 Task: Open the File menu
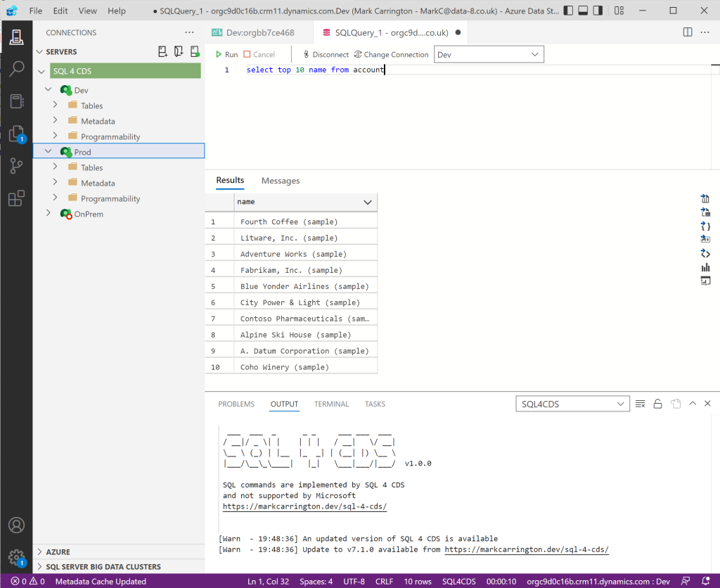coord(35,11)
